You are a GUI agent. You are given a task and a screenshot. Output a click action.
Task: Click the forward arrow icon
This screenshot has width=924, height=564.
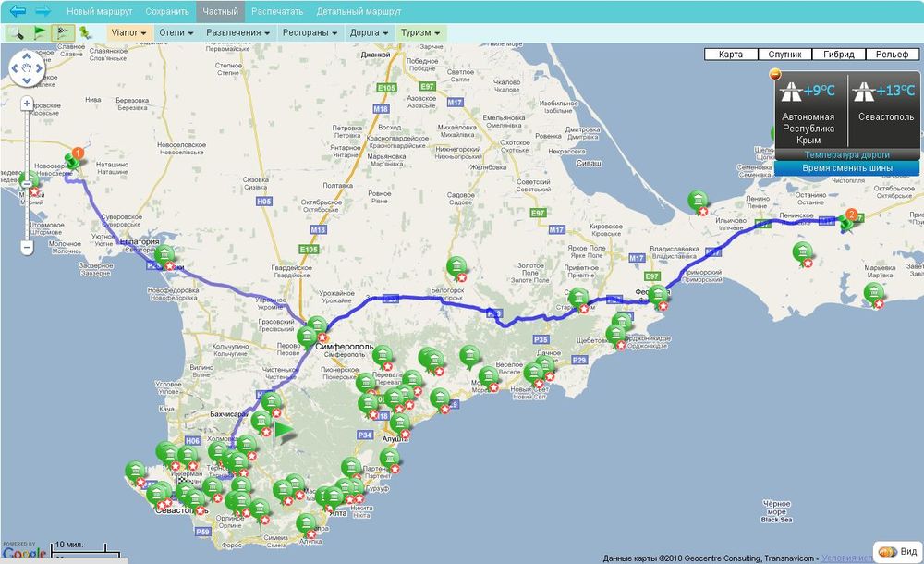point(43,12)
